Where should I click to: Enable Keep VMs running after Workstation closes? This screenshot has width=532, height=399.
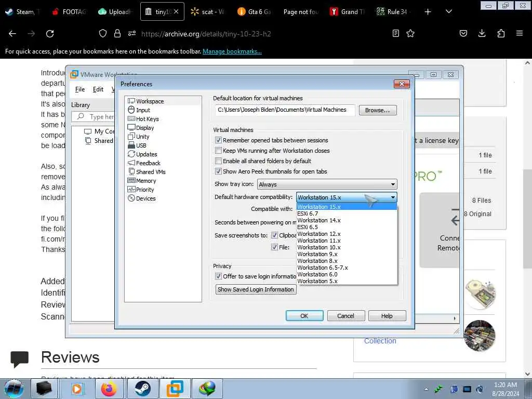point(219,151)
